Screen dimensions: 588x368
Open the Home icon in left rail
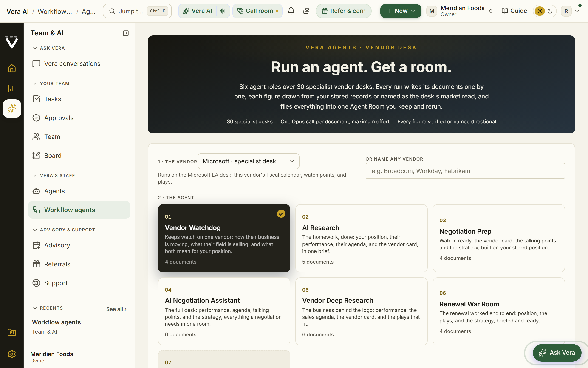click(x=12, y=68)
